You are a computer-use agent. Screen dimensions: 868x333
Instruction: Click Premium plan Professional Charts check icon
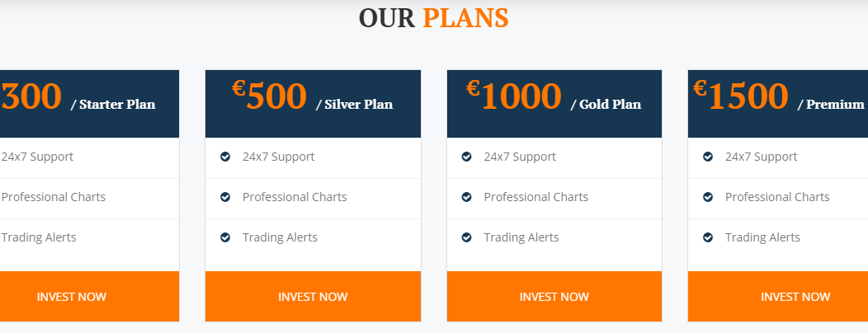click(x=708, y=197)
